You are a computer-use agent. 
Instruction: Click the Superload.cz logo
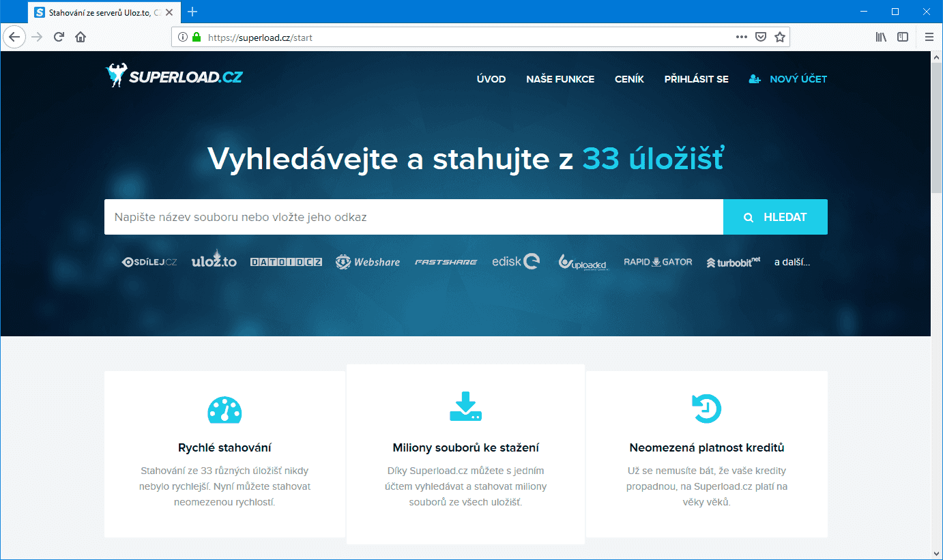173,76
